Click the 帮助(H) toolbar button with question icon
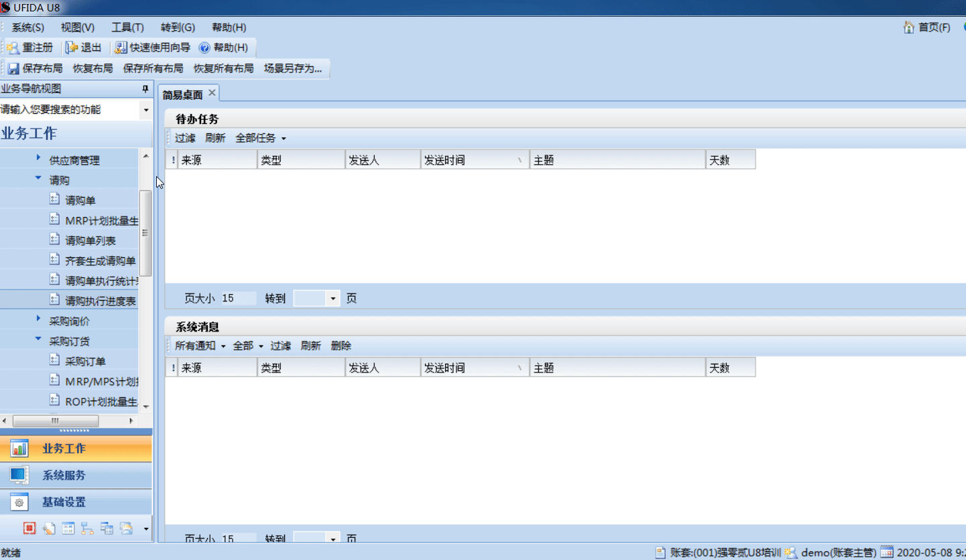Viewport: 966px width, 560px height. (224, 48)
